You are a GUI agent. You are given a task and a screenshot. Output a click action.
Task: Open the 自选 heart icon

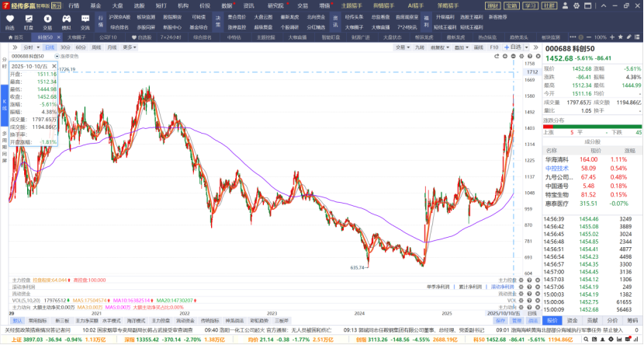click(10, 19)
